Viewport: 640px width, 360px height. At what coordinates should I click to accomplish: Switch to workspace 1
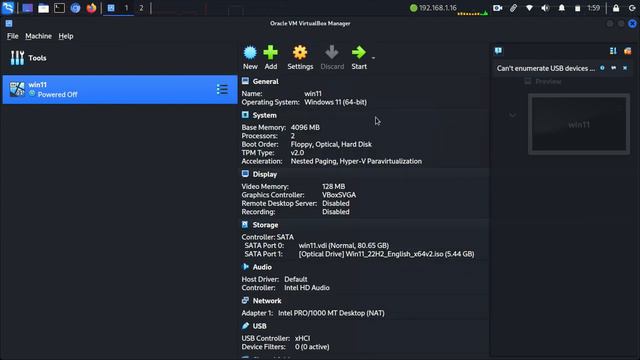(x=126, y=8)
